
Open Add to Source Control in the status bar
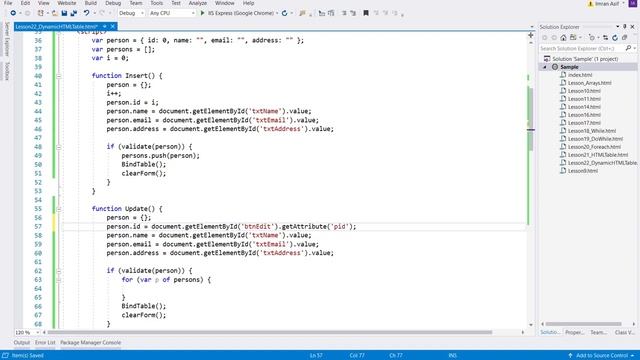click(x=602, y=356)
